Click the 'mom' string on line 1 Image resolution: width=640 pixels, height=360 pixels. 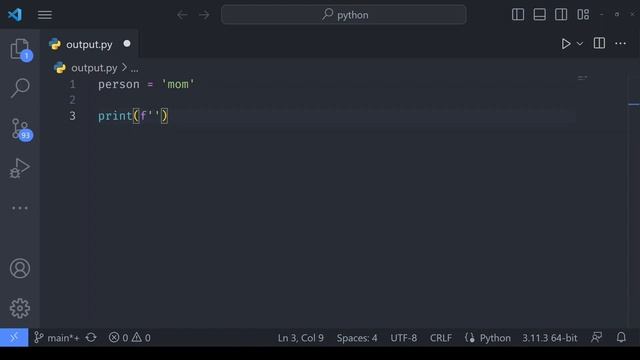[178, 84]
